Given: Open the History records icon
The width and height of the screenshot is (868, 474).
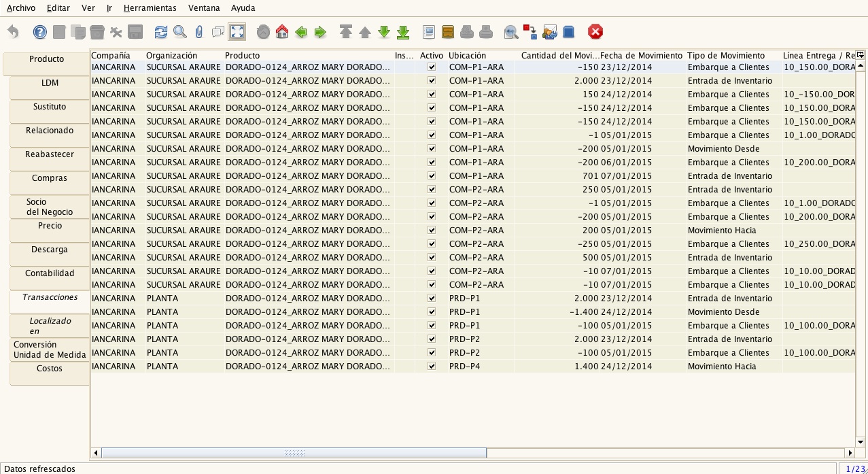Looking at the screenshot, I should [x=263, y=32].
